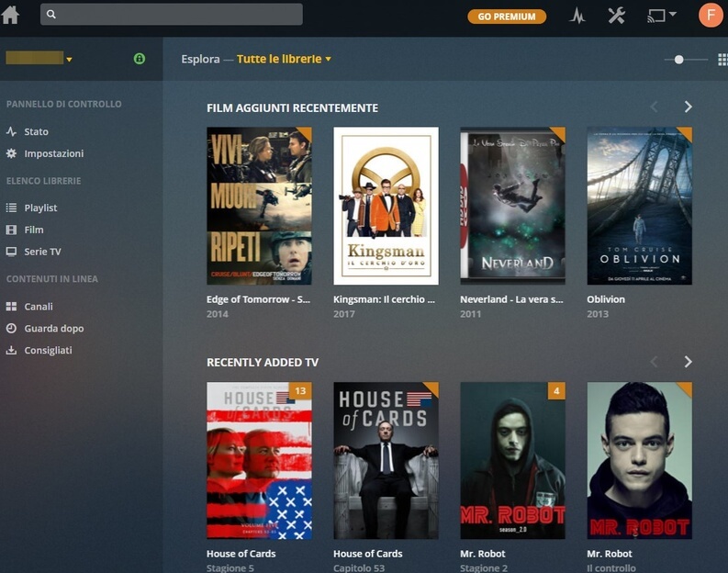Adjust the poster size slider handle

[678, 60]
